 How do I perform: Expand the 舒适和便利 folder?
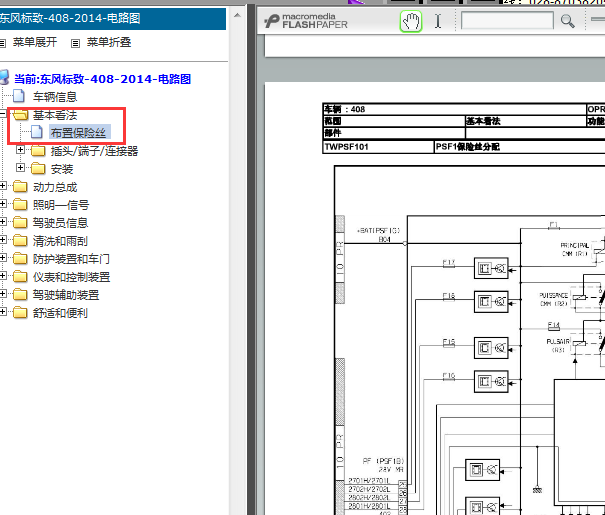(3, 312)
